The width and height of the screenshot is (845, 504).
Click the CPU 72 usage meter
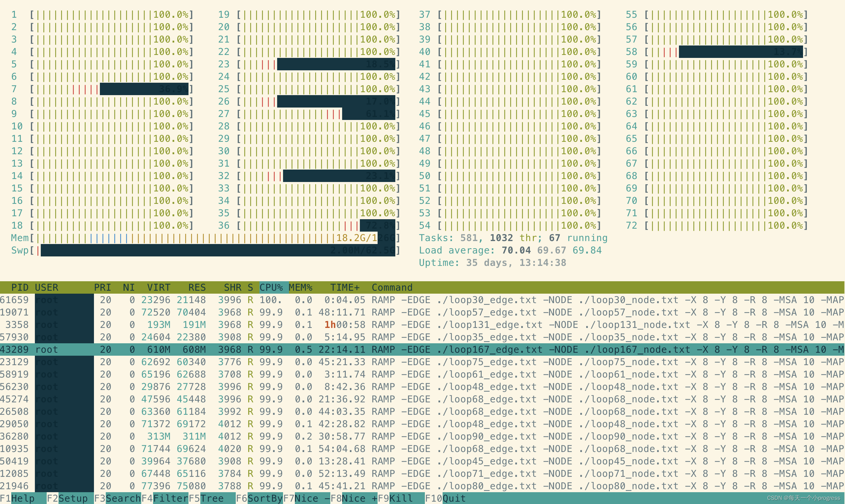click(716, 225)
